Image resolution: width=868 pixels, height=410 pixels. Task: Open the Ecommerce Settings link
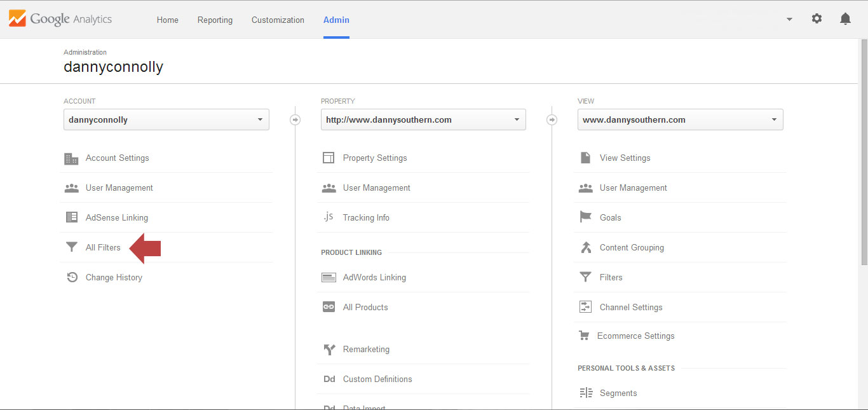click(636, 336)
